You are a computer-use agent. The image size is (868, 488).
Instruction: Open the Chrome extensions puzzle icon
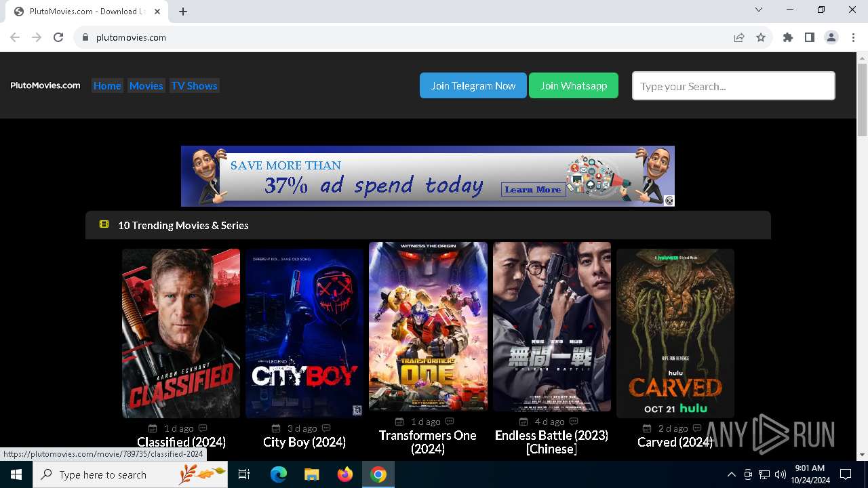point(788,37)
